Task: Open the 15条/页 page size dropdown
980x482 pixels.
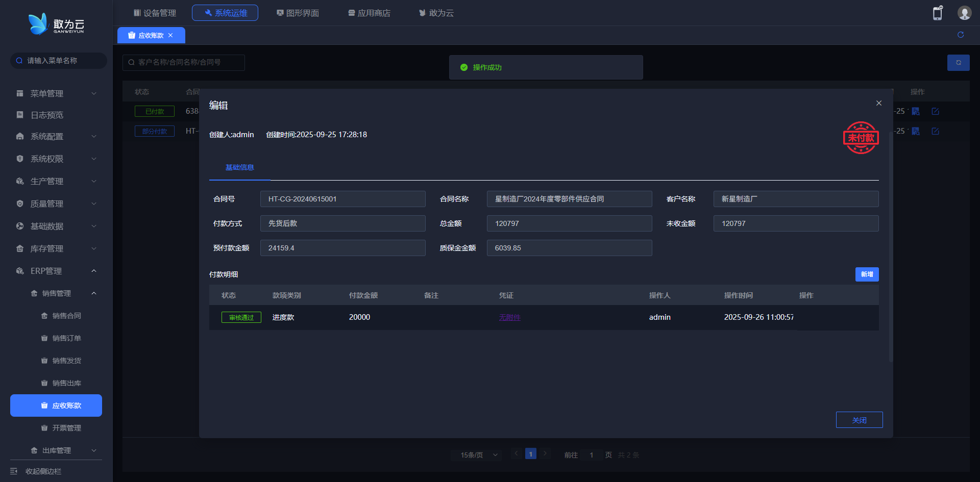Action: coord(478,455)
